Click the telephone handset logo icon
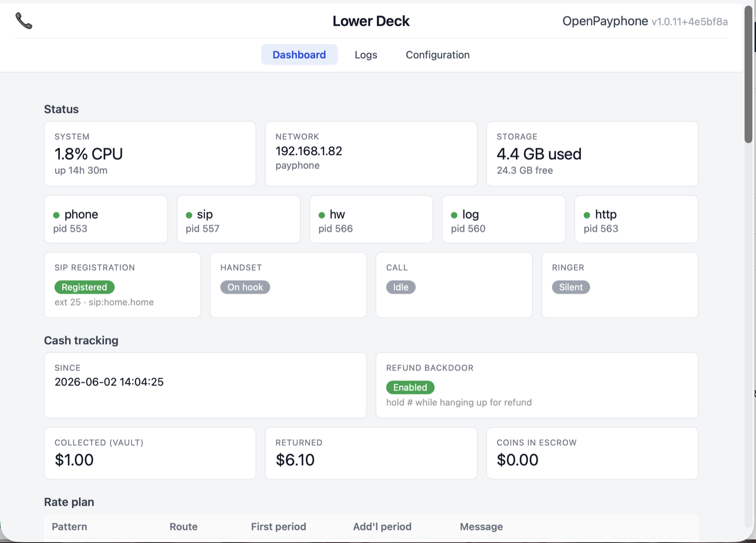 (24, 21)
